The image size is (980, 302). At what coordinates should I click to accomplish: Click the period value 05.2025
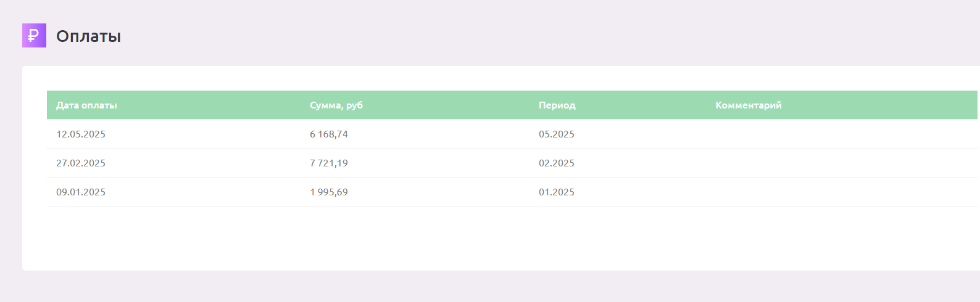(557, 134)
